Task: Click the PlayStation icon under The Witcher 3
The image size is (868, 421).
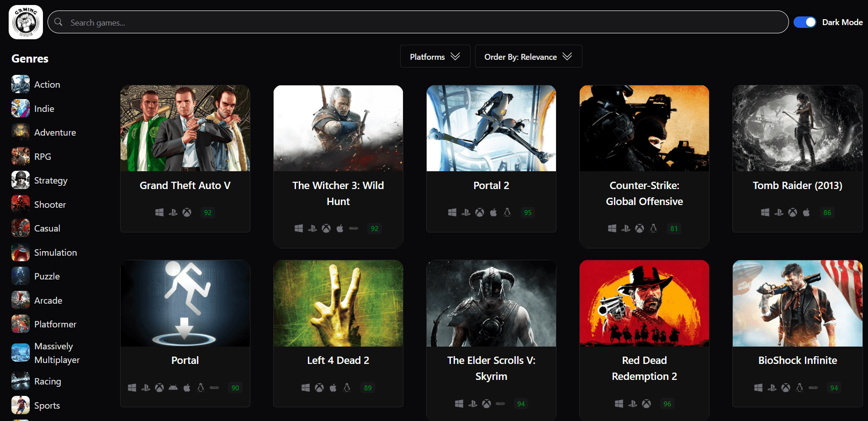Action: [x=313, y=228]
